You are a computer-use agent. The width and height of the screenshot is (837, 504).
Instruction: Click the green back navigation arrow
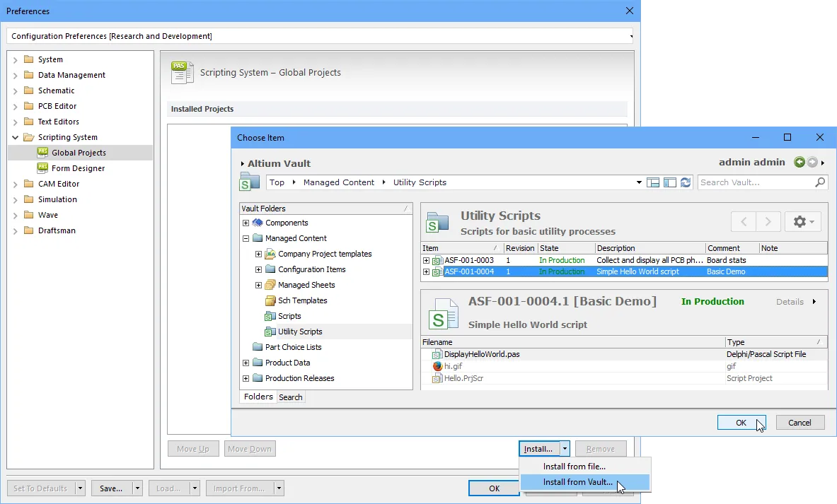[799, 162]
